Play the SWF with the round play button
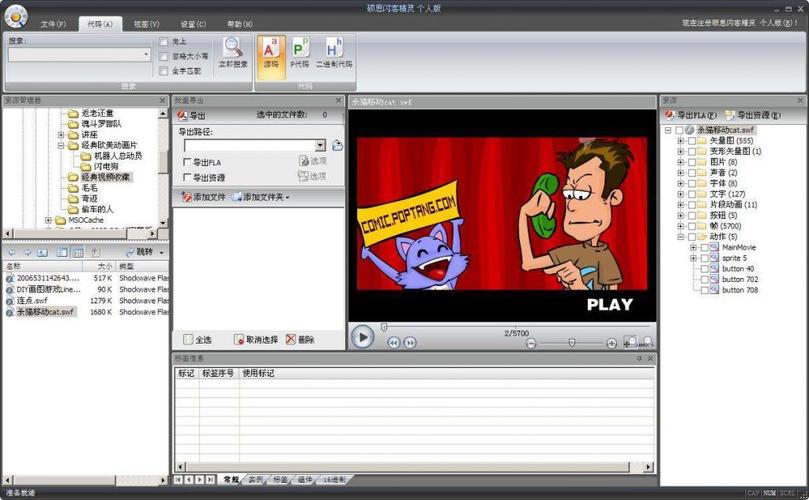The width and height of the screenshot is (809, 500). click(x=362, y=337)
